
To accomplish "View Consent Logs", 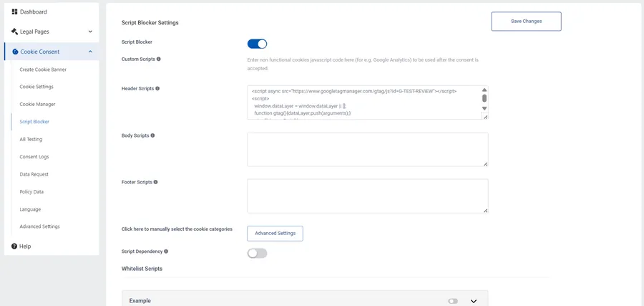I will click(x=34, y=157).
